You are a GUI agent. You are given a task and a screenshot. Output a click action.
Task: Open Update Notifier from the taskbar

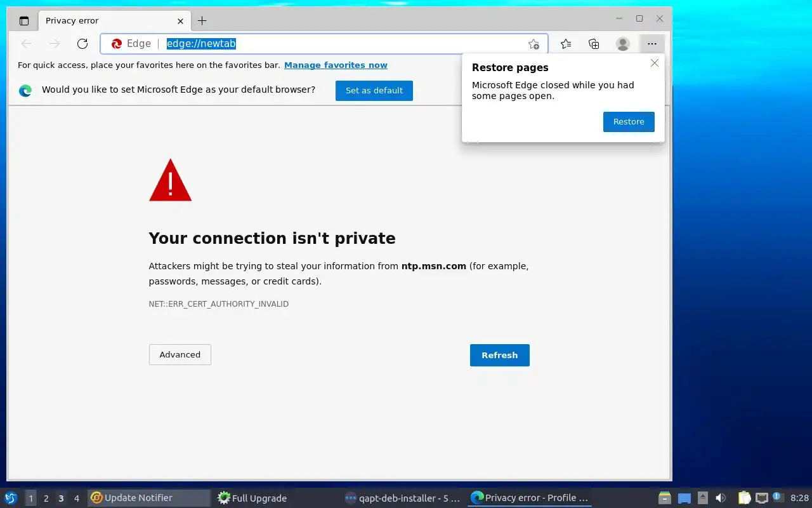[x=149, y=498]
